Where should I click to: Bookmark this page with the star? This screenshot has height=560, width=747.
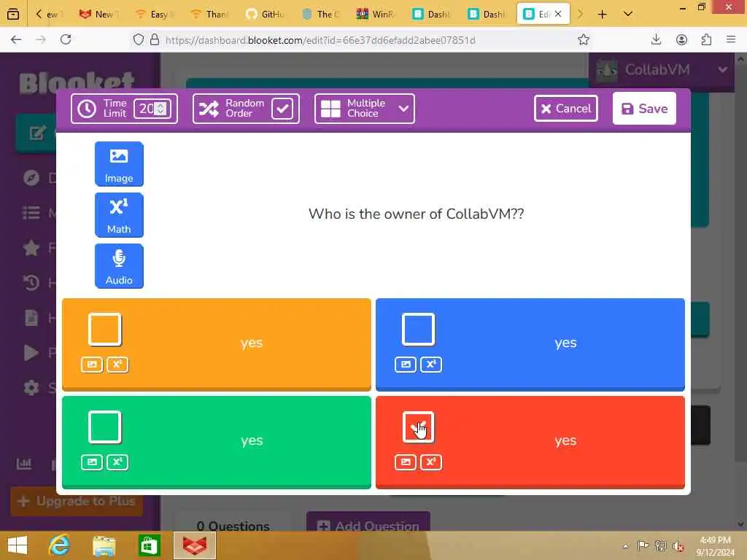(x=584, y=40)
